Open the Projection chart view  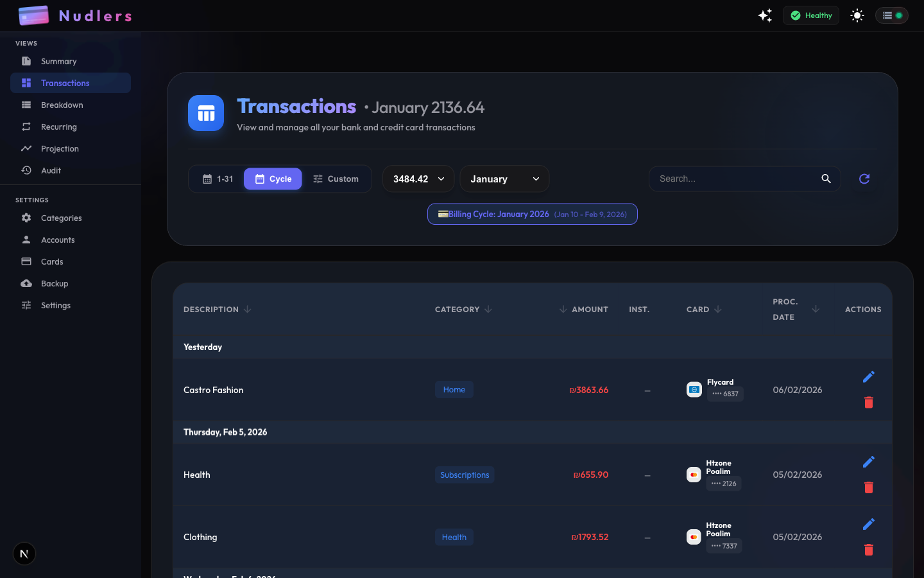click(59, 148)
